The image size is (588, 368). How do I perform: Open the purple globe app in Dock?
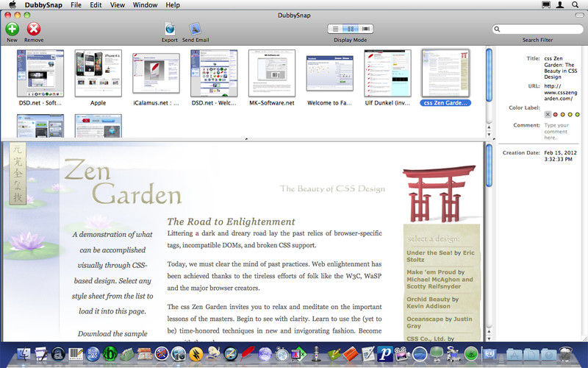(x=265, y=354)
